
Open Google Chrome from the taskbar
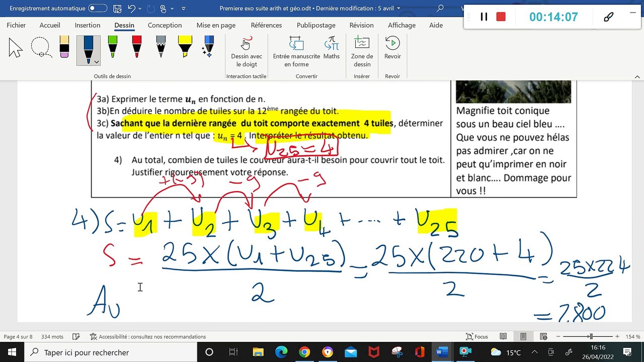point(304,352)
